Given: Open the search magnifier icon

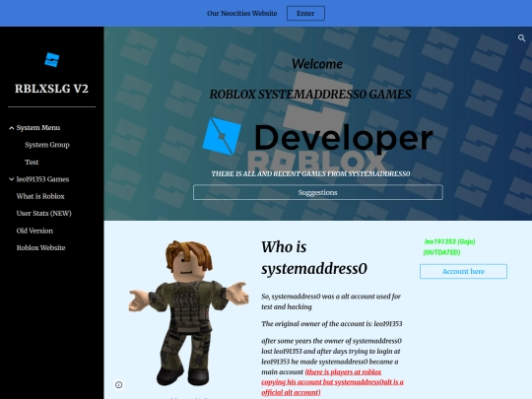Looking at the screenshot, I should click(521, 38).
